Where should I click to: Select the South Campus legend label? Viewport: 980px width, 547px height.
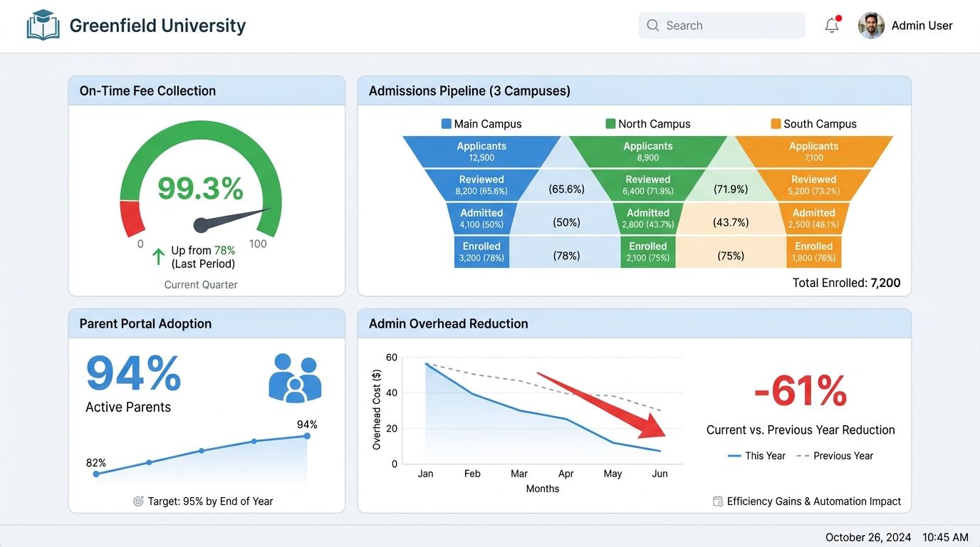tap(820, 124)
